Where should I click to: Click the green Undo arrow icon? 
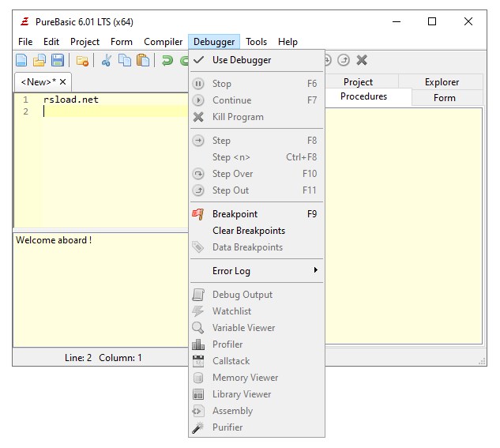tap(167, 60)
